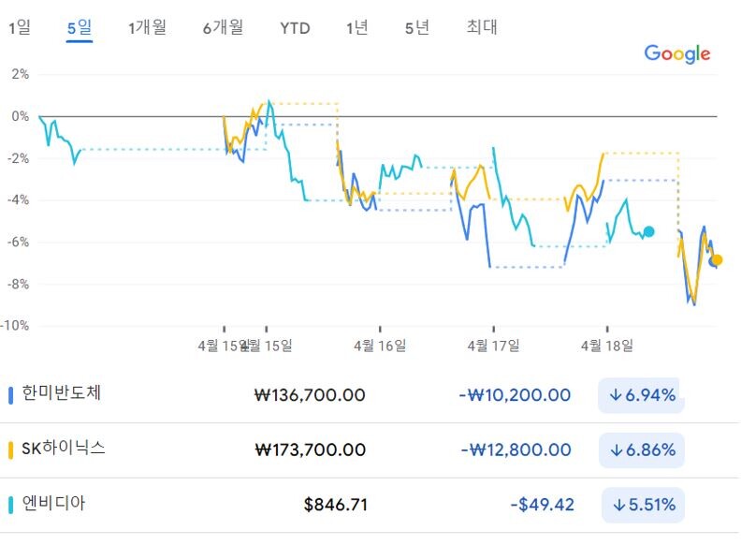Open the 엔비디아 stock name
Image resolution: width=756 pixels, height=545 pixels.
(x=54, y=503)
